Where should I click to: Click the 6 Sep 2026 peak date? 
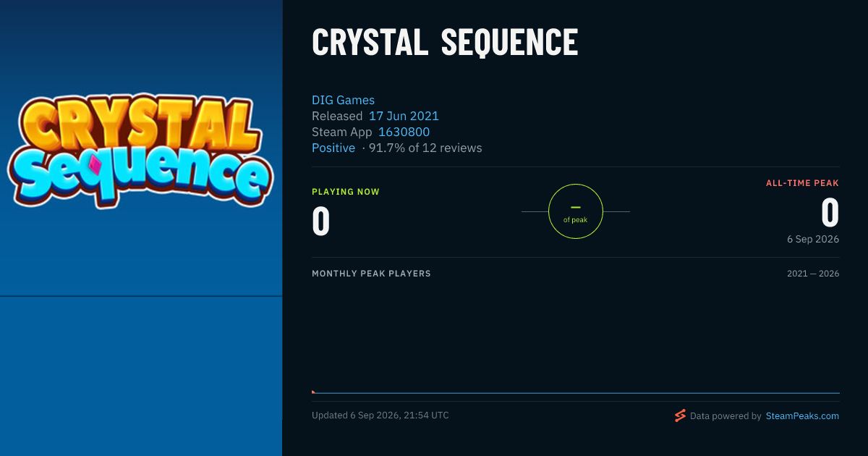(813, 239)
